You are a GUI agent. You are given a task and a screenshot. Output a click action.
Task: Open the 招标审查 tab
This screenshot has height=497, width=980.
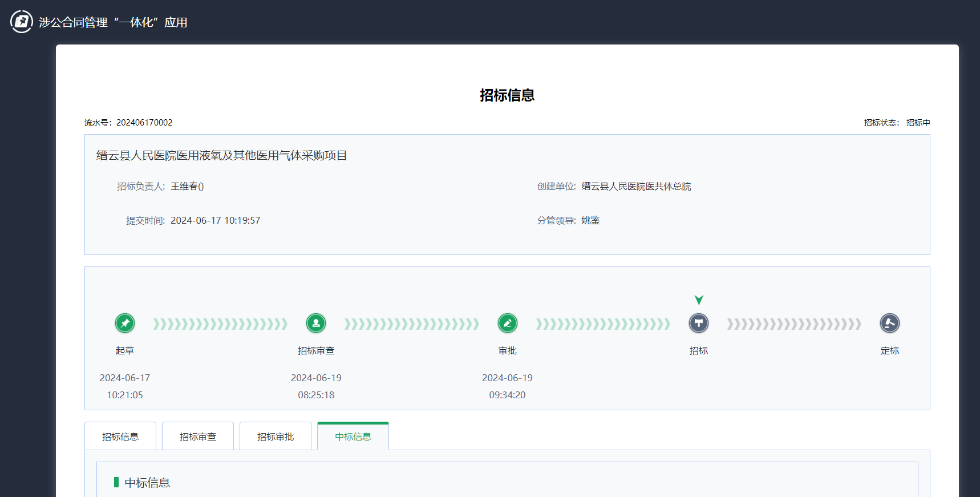click(198, 437)
